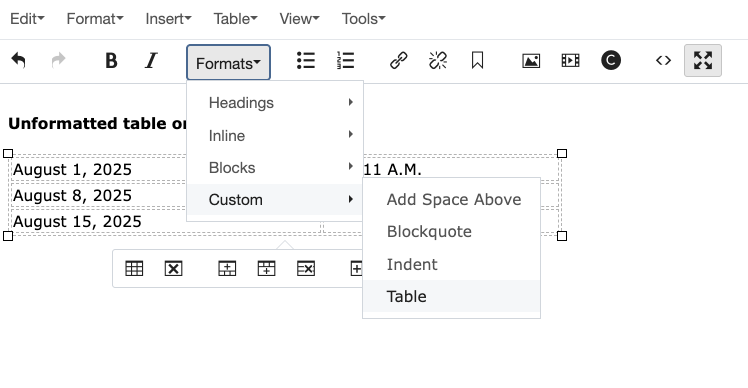This screenshot has width=748, height=388.
Task: Toggle Italic formatting
Action: click(151, 61)
